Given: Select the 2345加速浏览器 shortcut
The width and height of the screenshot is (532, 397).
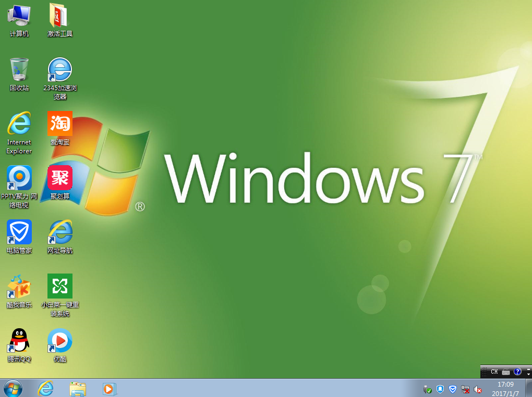Looking at the screenshot, I should [60, 79].
